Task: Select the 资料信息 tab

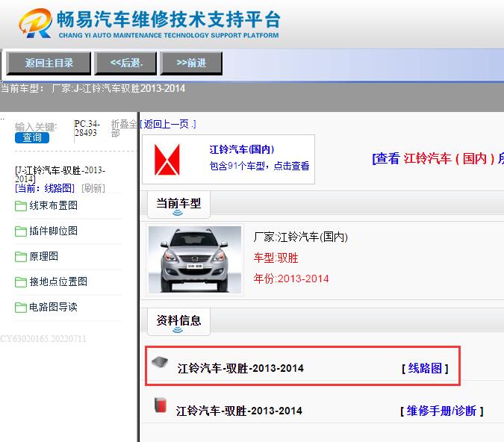Action: pyautogui.click(x=178, y=322)
